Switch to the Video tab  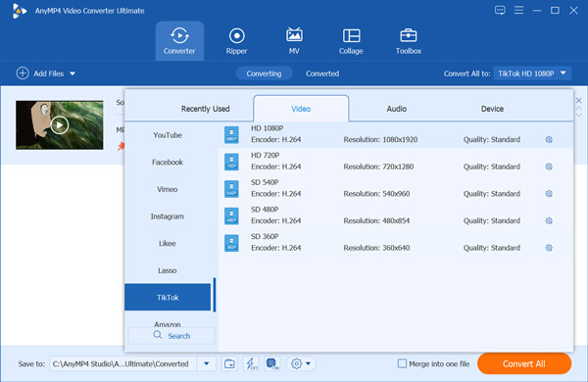coord(301,109)
